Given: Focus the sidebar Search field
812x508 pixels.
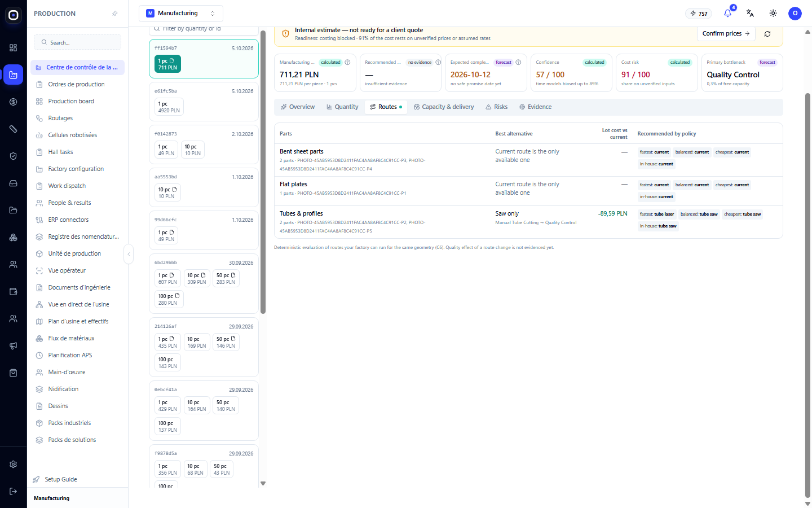Looking at the screenshot, I should pyautogui.click(x=78, y=42).
